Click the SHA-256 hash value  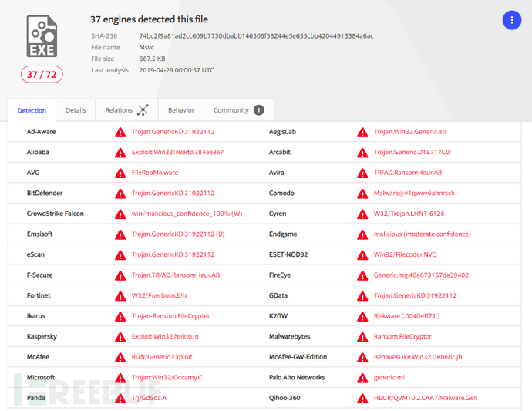click(x=256, y=36)
